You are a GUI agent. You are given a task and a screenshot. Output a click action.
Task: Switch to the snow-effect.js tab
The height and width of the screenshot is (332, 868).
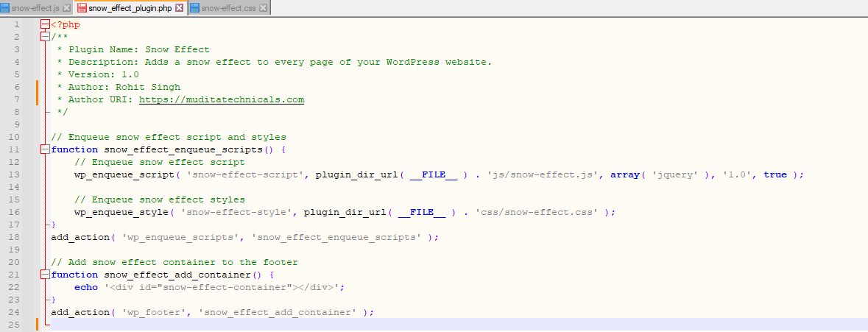click(35, 8)
